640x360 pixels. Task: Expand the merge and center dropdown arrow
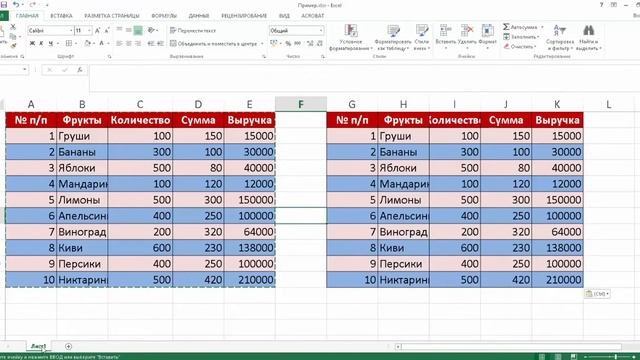coord(262,44)
